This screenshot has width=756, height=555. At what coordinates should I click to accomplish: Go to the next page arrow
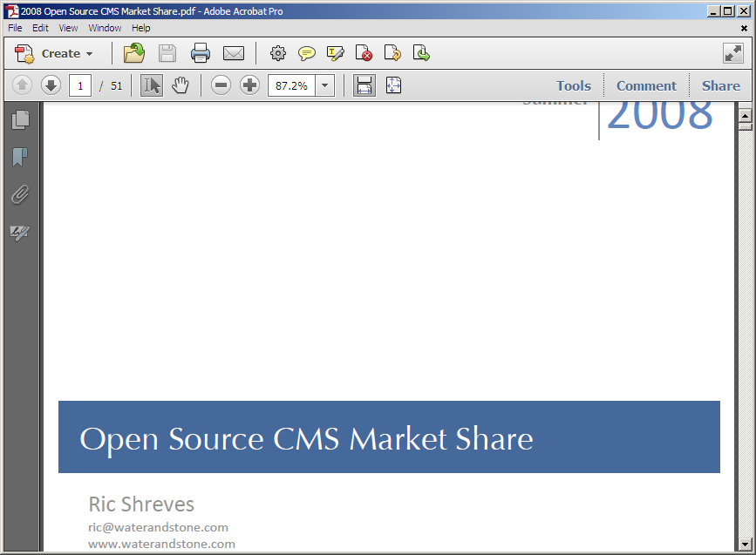point(51,85)
